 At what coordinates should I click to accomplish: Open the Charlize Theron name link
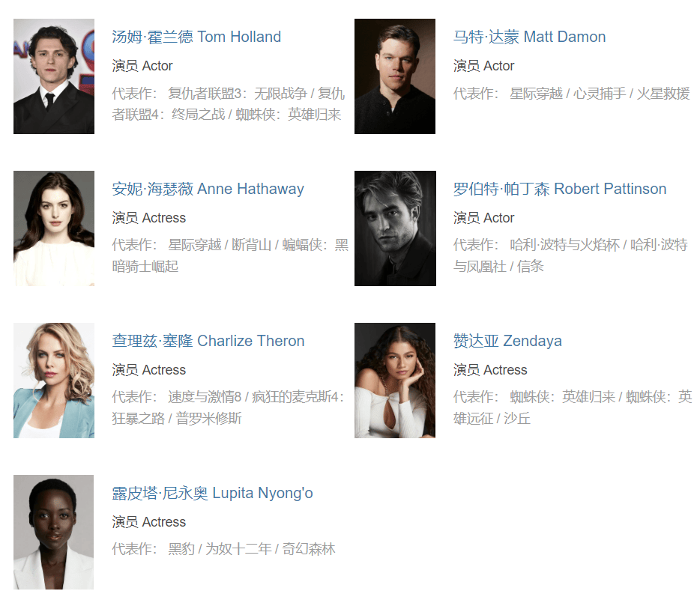(x=208, y=341)
